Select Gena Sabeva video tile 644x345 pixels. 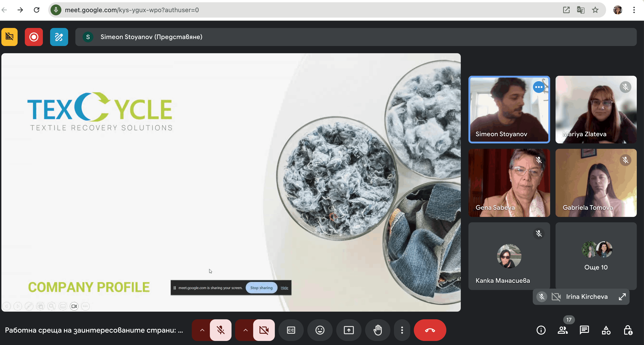click(509, 183)
